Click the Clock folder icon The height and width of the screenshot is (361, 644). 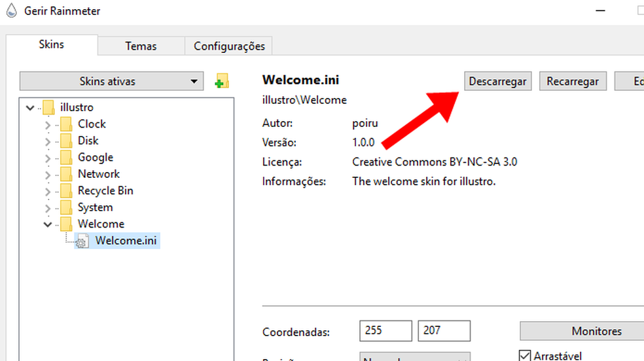tap(66, 124)
